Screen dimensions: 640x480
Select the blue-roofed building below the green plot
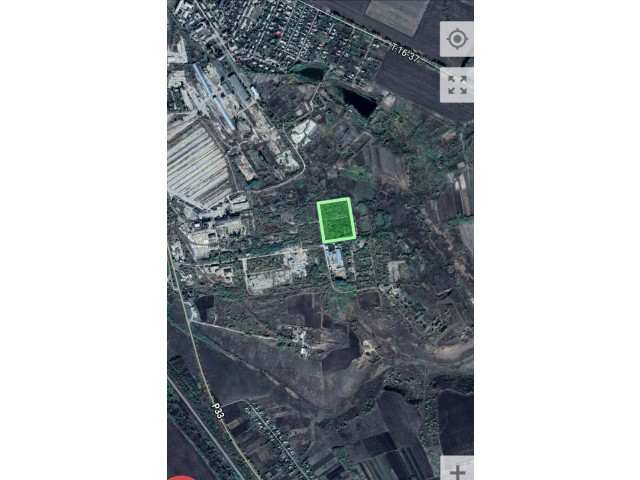[336, 256]
